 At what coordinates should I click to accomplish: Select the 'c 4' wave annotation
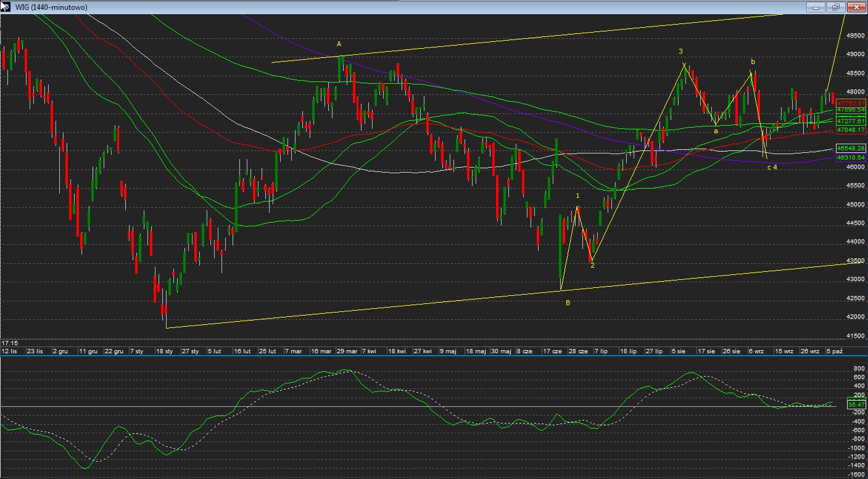772,168
